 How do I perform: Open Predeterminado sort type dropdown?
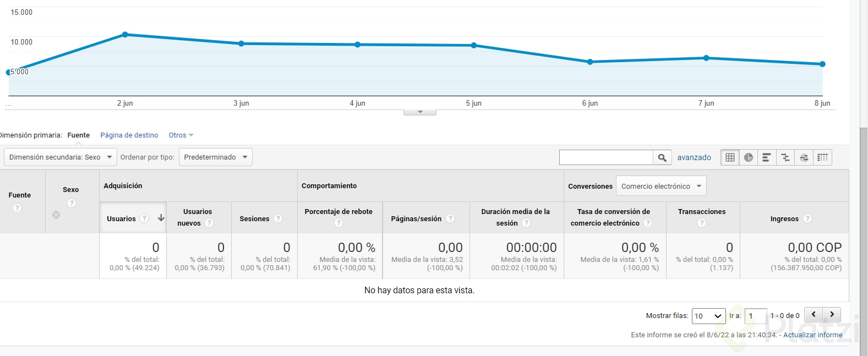click(x=216, y=157)
